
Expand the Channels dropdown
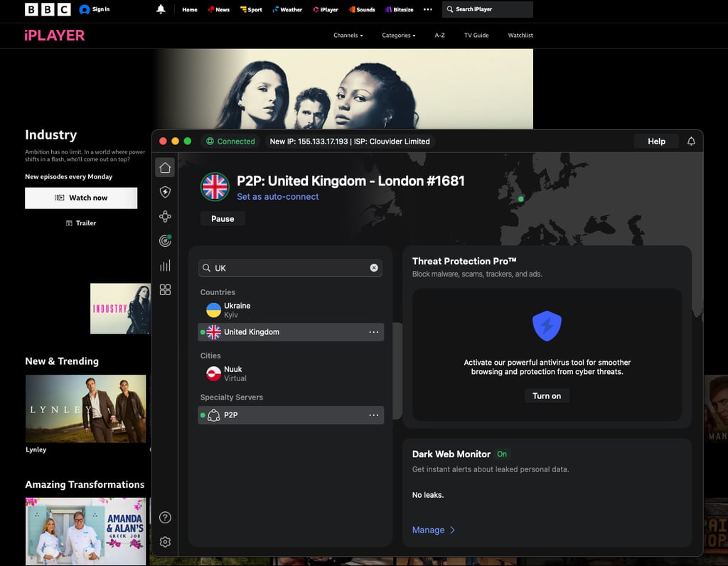pos(348,36)
